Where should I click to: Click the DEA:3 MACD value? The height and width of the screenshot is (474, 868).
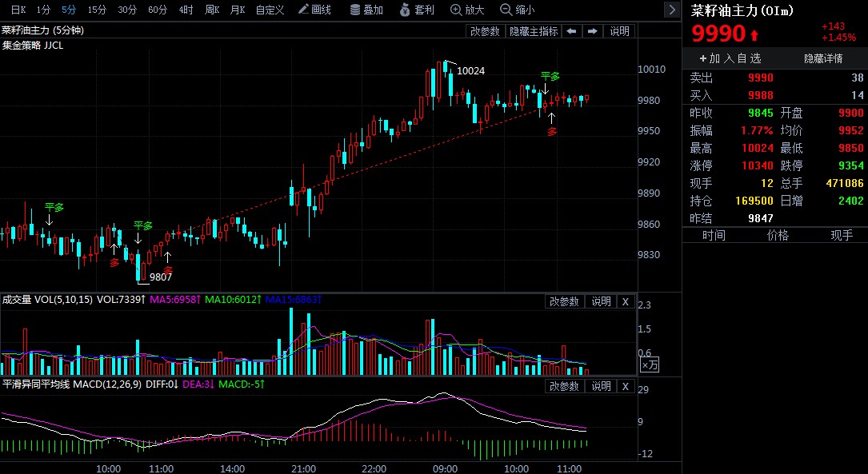pos(198,384)
